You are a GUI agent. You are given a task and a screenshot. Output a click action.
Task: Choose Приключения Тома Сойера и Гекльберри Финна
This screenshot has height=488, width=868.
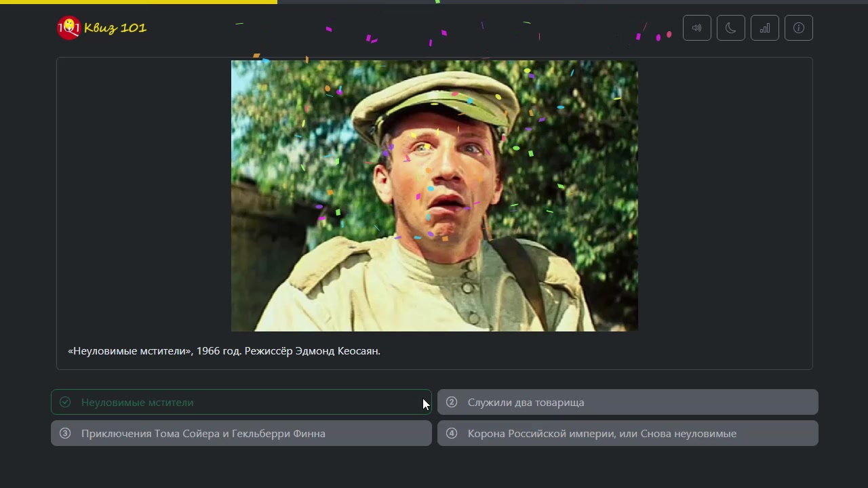point(241,433)
